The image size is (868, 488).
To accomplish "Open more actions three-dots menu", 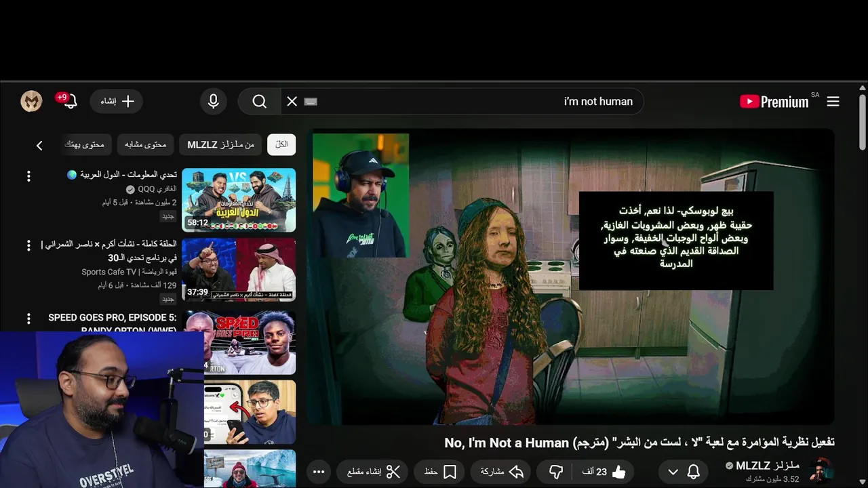I will pyautogui.click(x=319, y=472).
